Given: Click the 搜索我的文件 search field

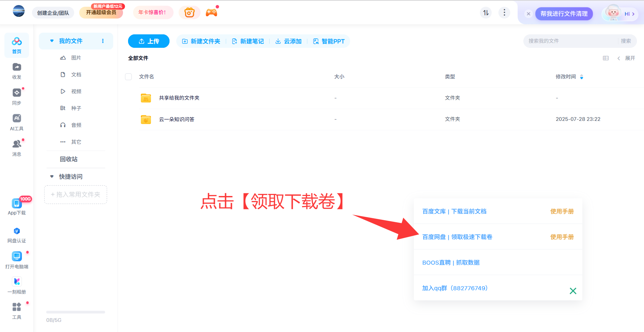Looking at the screenshot, I should click(x=570, y=41).
